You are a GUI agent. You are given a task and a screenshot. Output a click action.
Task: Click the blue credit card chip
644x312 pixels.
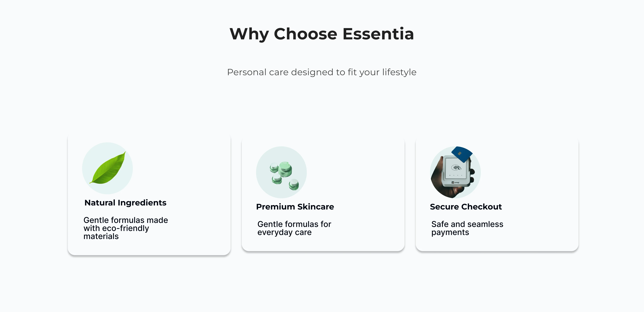[x=459, y=153]
